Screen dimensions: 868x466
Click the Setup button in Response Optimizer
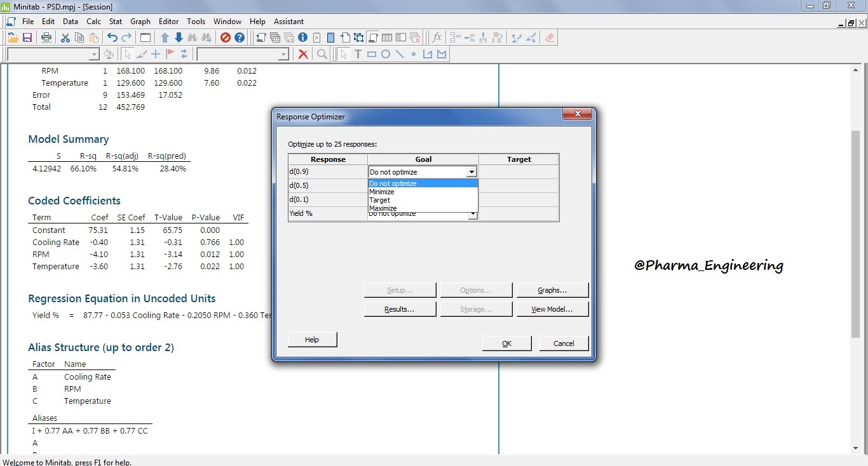400,290
